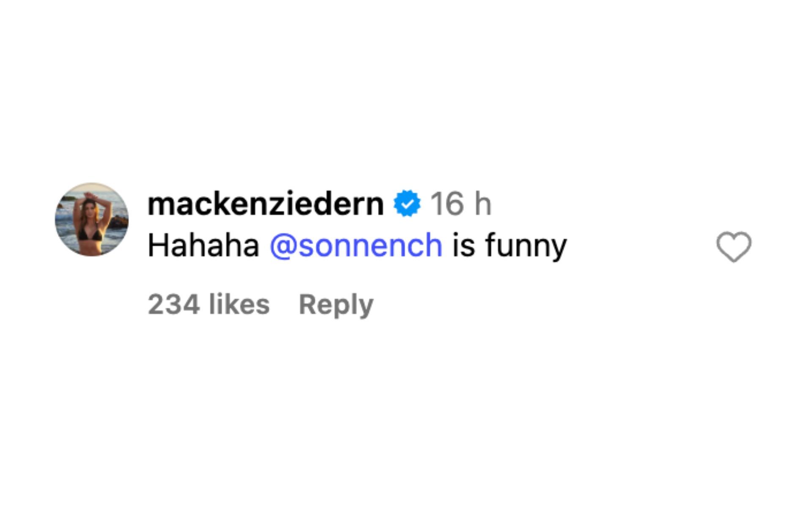View the 234 likes list

click(208, 304)
